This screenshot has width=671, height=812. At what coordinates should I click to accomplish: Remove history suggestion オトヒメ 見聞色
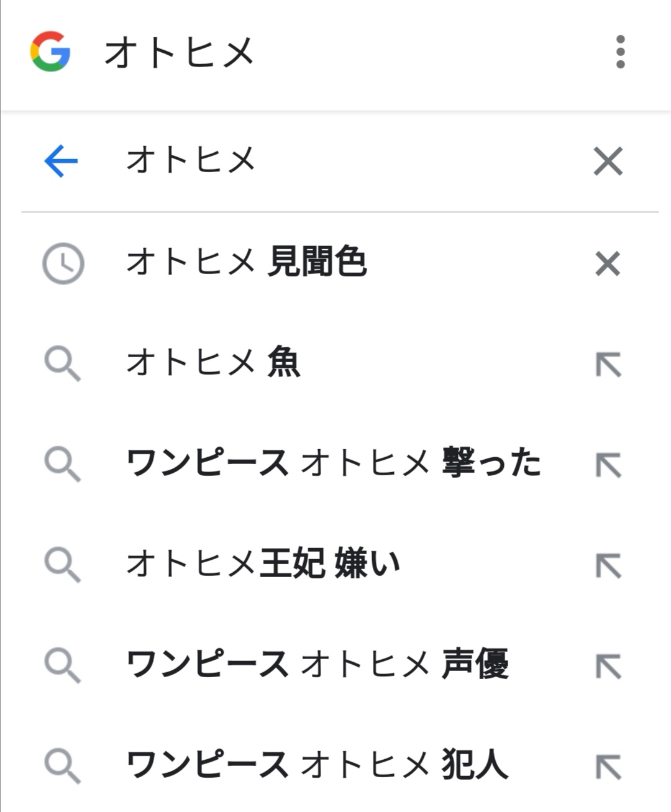point(608,263)
